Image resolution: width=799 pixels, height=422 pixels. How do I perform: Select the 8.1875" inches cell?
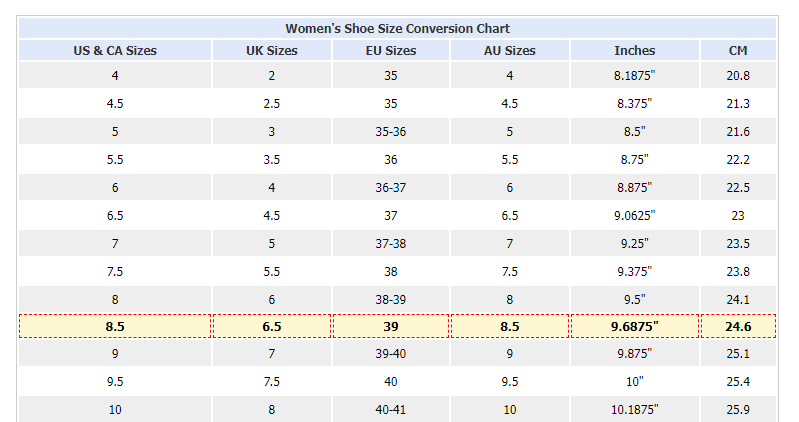[x=634, y=75]
